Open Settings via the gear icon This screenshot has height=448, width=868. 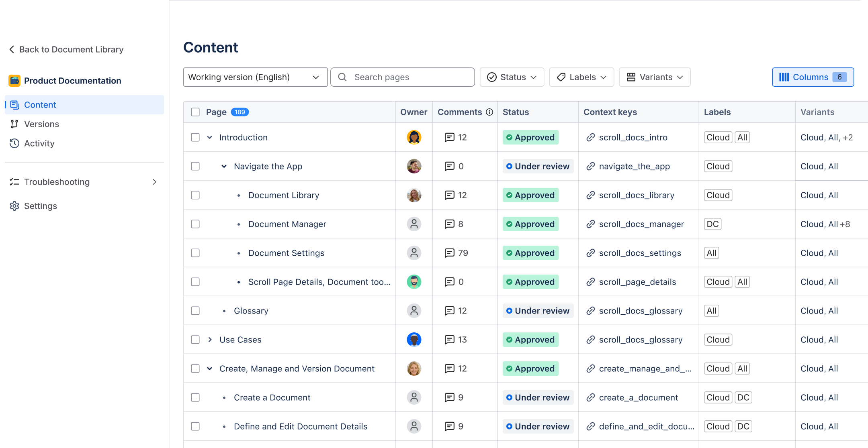[x=14, y=206]
